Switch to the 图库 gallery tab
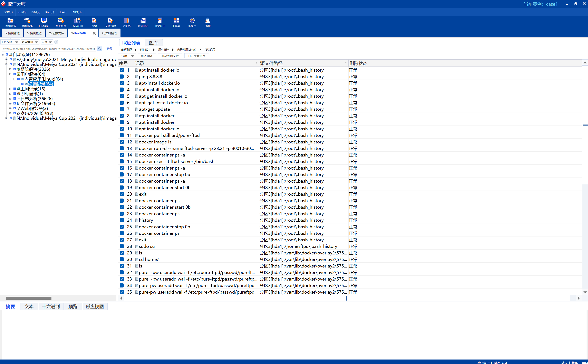 pos(153,43)
